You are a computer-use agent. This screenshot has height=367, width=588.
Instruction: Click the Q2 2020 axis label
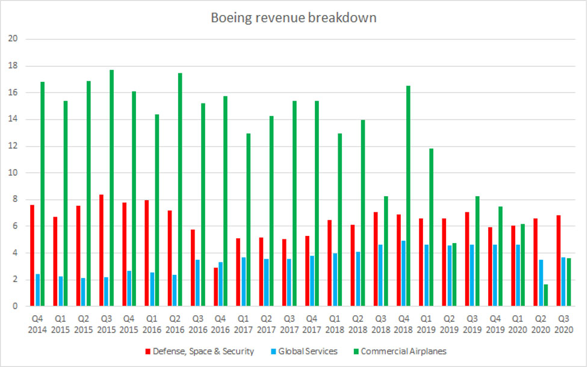tap(540, 324)
